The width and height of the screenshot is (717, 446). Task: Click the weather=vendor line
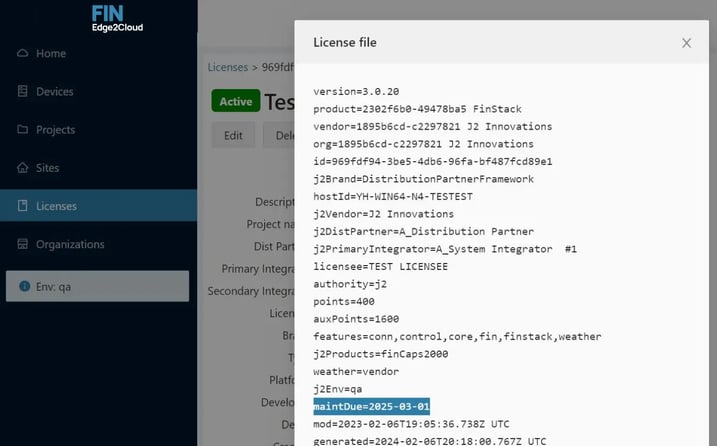click(356, 371)
